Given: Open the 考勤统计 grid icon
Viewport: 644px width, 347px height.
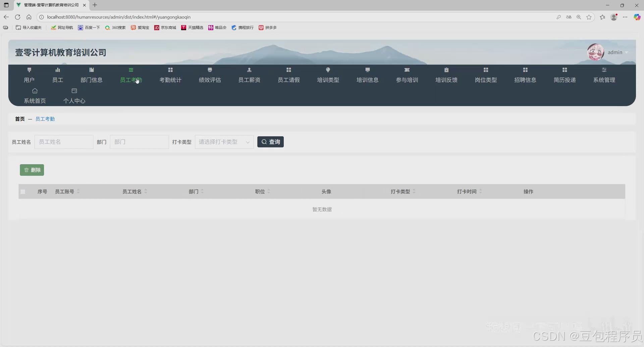Looking at the screenshot, I should coord(170,70).
